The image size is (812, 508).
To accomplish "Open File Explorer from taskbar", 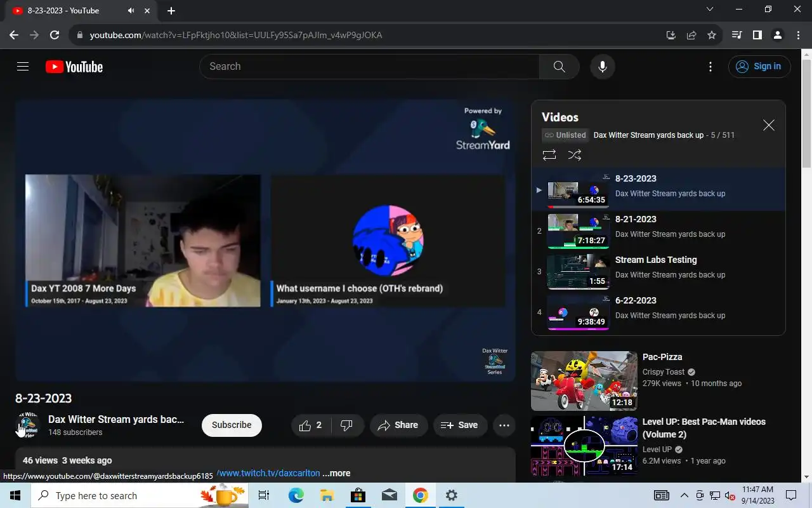I will coord(327,495).
